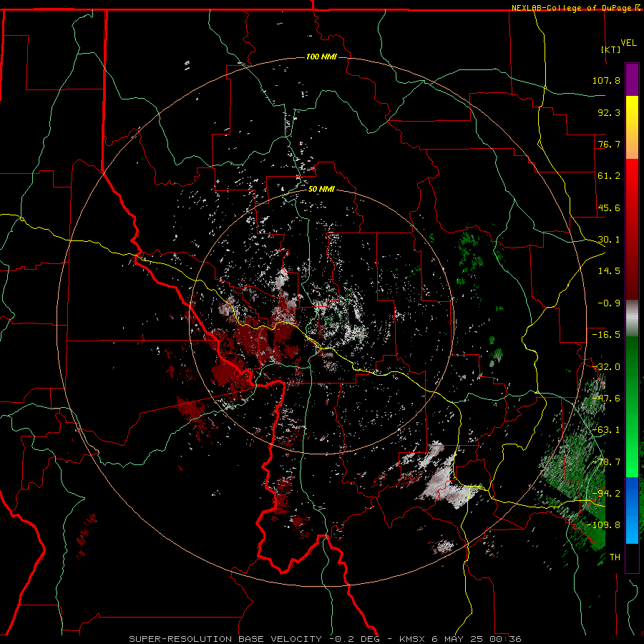
Task: Select the 107.8 scale value
Action: click(606, 80)
